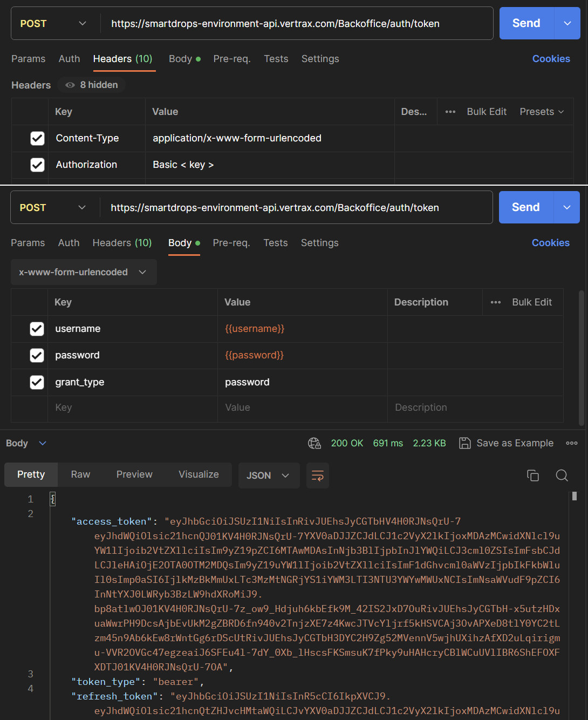Select the Pretty response view
This screenshot has width=588, height=720.
point(31,474)
